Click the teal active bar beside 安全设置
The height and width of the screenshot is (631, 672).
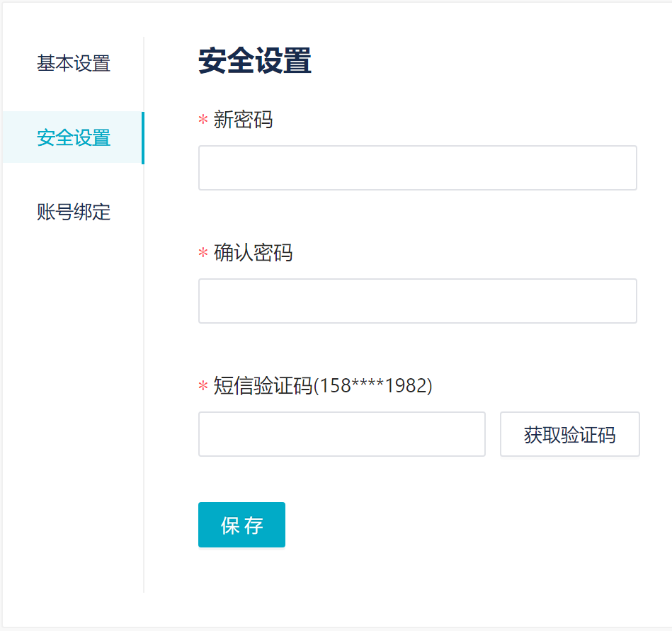click(143, 137)
